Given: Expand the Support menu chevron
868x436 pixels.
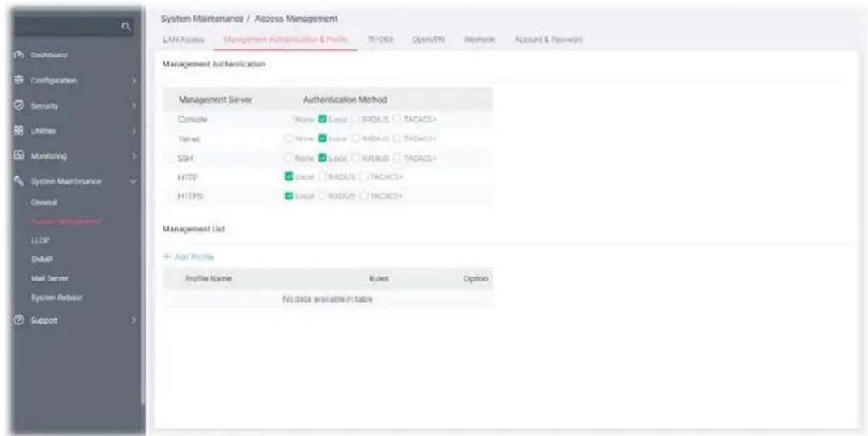Looking at the screenshot, I should pos(133,320).
